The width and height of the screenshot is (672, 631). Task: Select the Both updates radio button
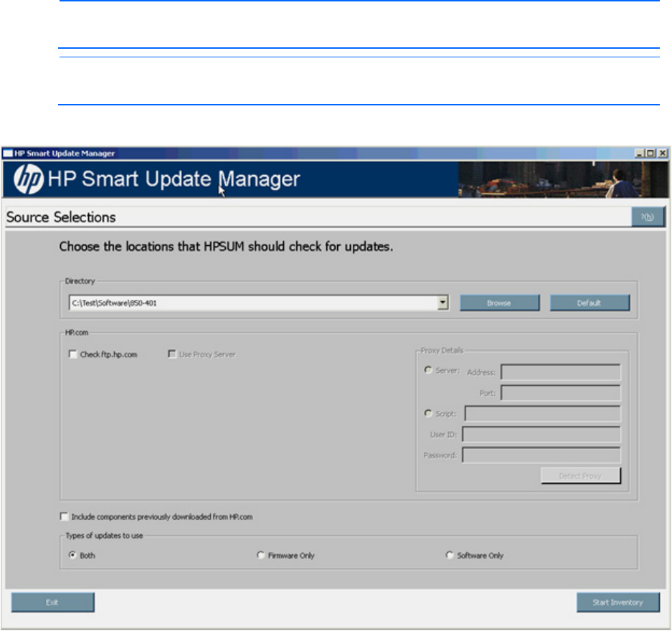[72, 555]
